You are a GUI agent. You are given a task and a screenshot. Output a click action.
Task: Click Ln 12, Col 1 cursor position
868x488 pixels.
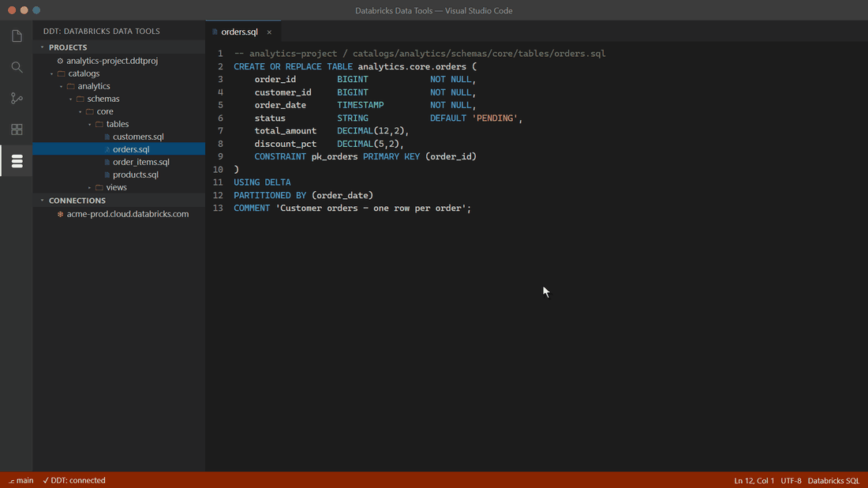click(x=754, y=481)
